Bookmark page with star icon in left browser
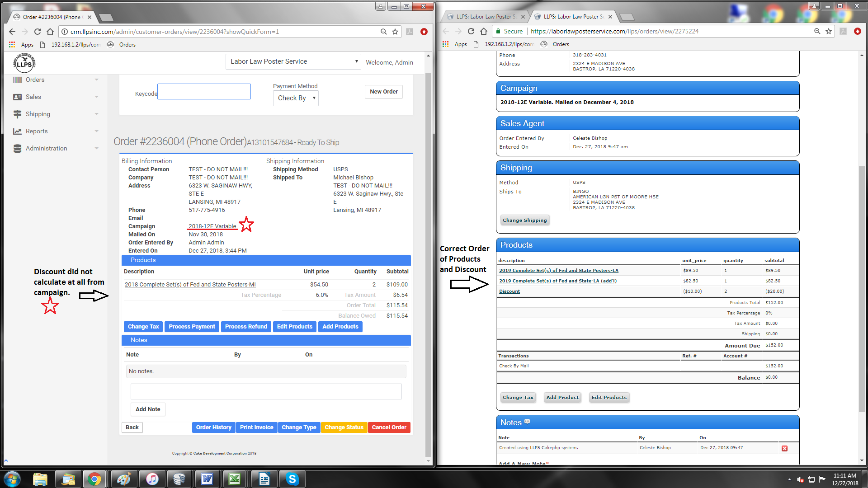Viewport: 868px width, 488px height. pos(395,32)
